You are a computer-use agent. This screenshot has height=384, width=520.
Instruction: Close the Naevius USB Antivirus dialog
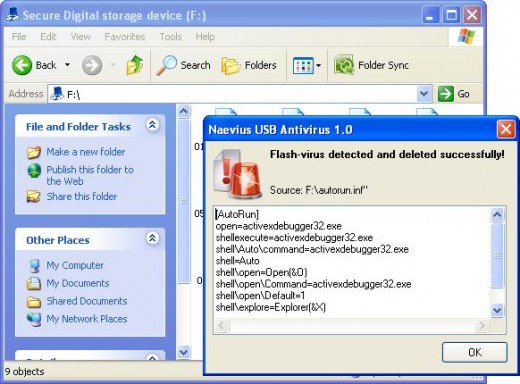point(506,129)
